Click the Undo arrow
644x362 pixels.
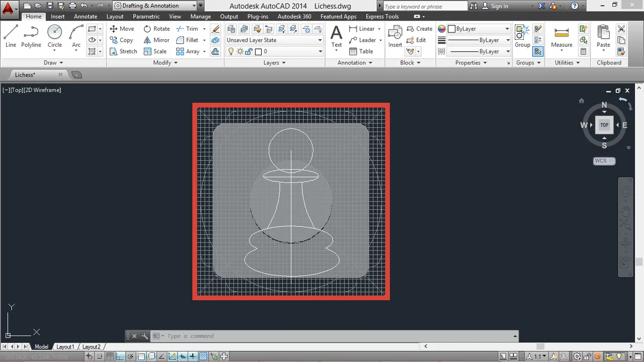[x=84, y=6]
